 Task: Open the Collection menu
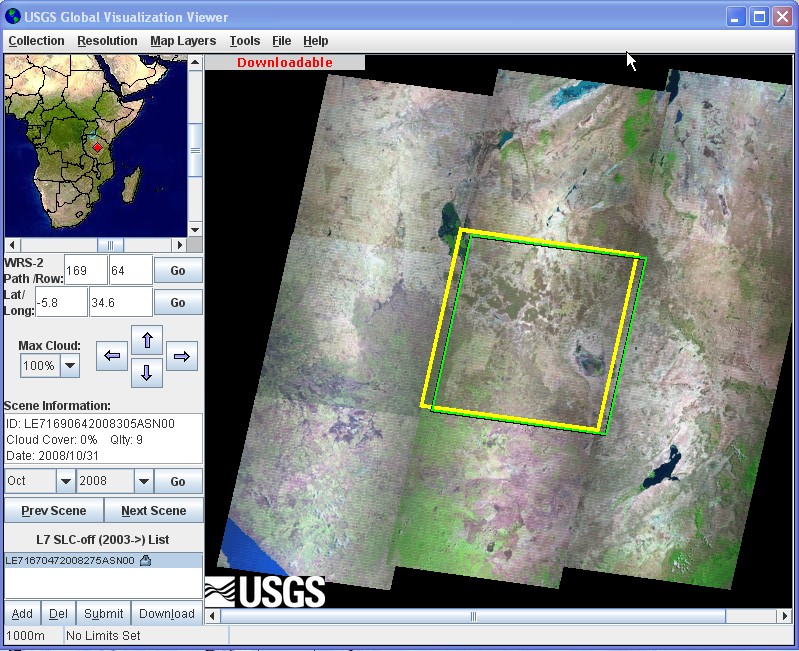coord(37,41)
